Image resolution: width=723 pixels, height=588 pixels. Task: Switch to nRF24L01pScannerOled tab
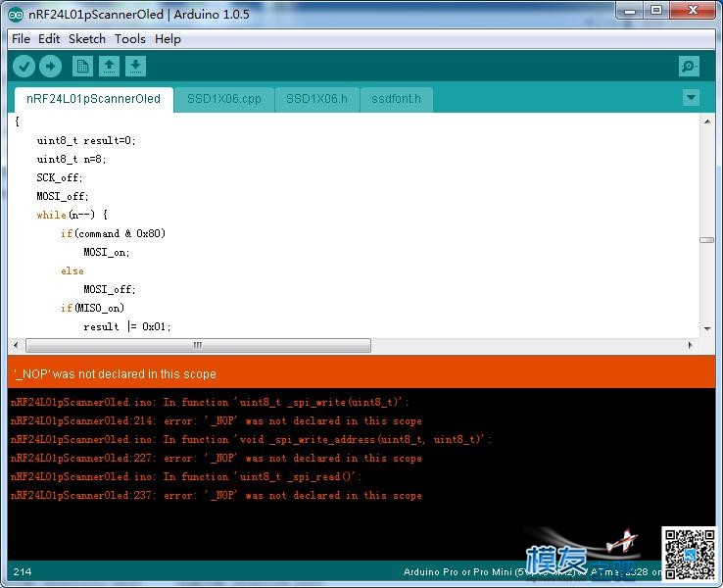[94, 99]
